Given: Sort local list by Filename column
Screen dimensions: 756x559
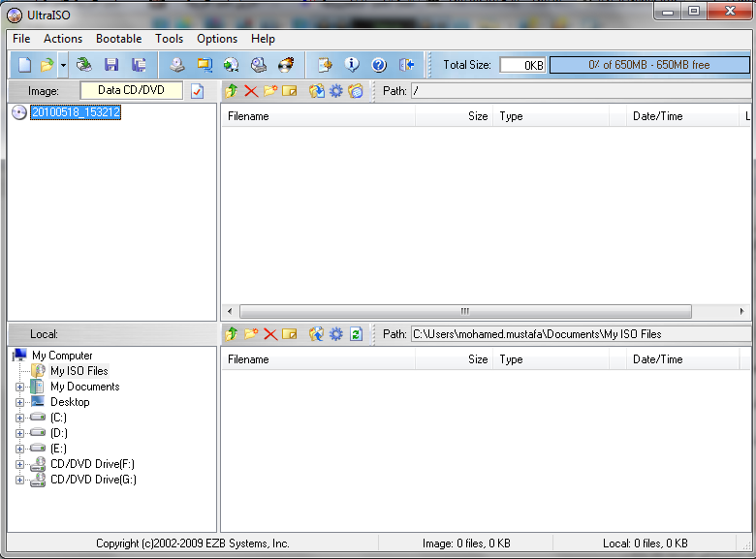Looking at the screenshot, I should [x=318, y=359].
